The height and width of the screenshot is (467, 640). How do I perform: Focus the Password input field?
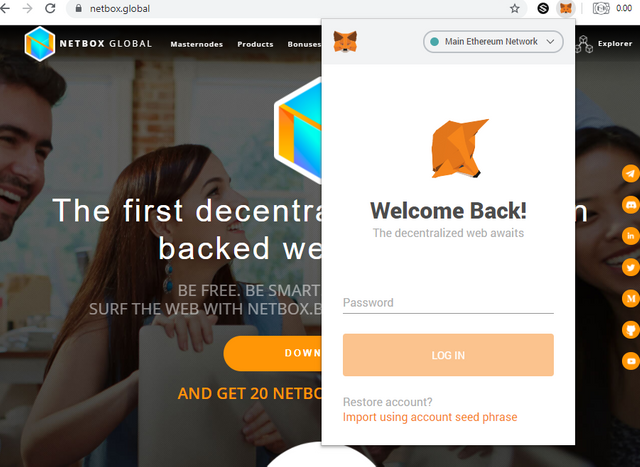[448, 303]
